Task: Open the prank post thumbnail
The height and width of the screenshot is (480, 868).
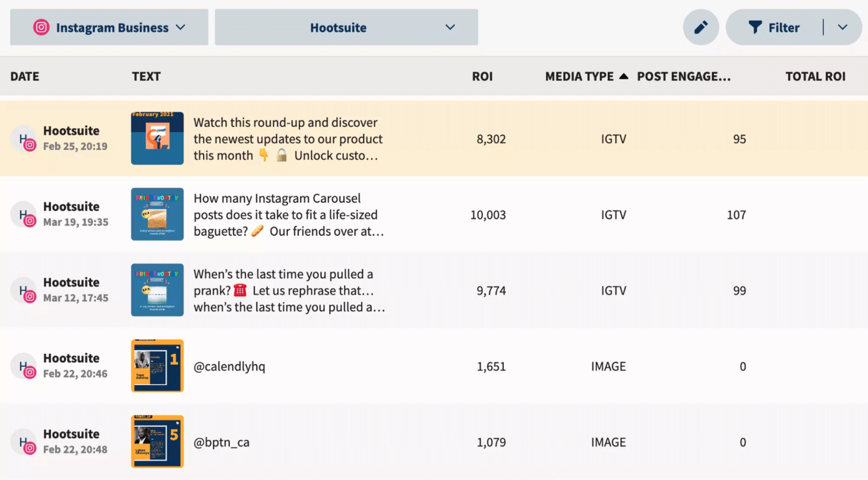Action: click(x=157, y=290)
